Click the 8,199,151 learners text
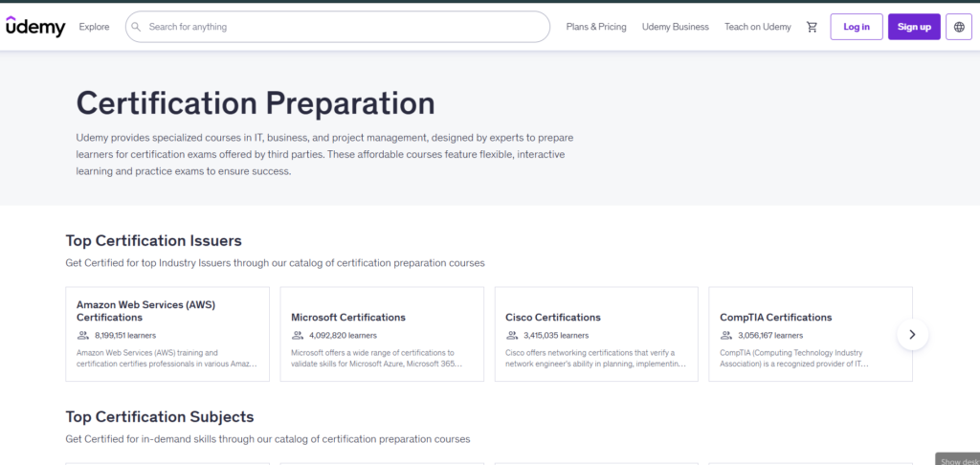The width and height of the screenshot is (980, 465). click(125, 336)
